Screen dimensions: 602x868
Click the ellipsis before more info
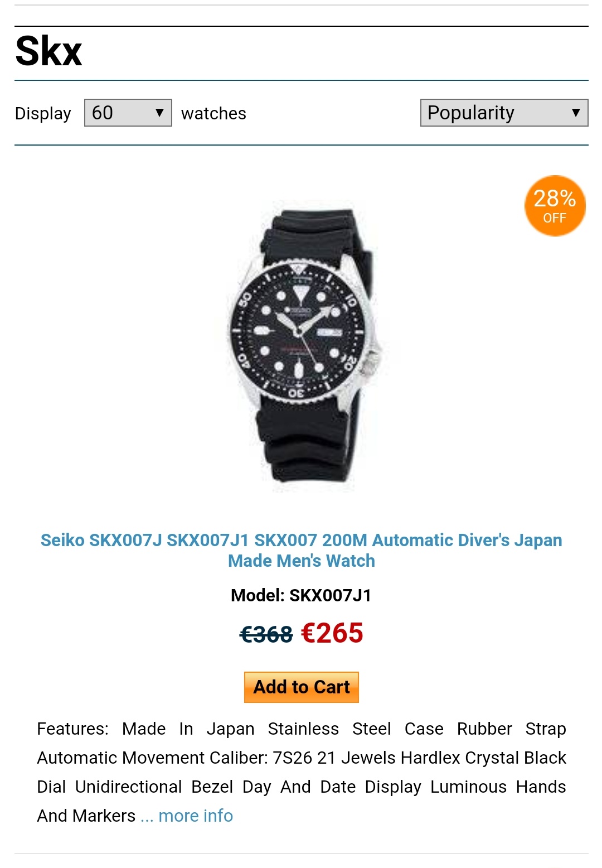[x=147, y=817]
